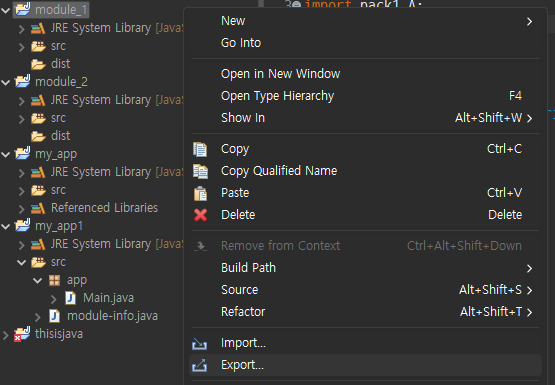Viewport: 555px width, 385px height.
Task: Expand Referenced Libraries under my_app
Action: [x=22, y=209]
